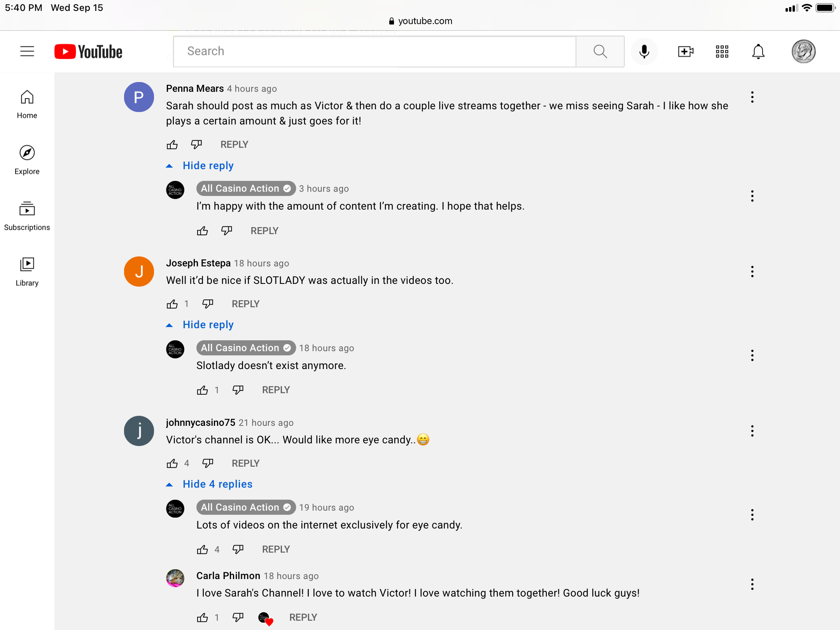Open the account profile avatar
The image size is (840, 630).
[x=803, y=51]
